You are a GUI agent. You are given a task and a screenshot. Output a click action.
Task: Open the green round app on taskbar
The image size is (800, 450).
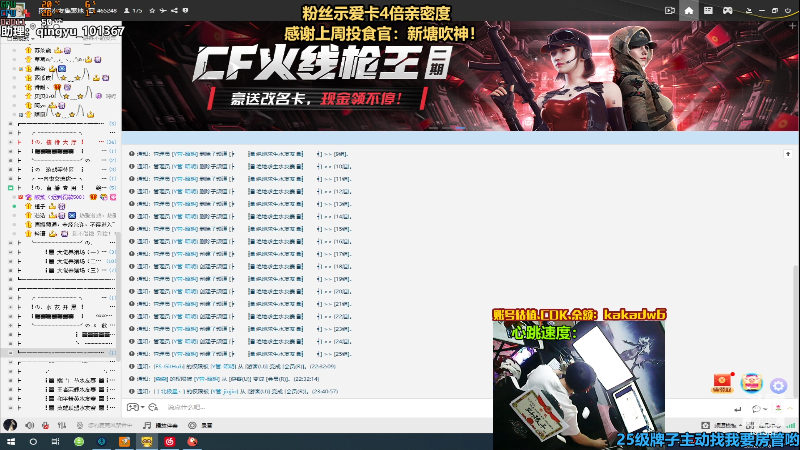(x=79, y=441)
